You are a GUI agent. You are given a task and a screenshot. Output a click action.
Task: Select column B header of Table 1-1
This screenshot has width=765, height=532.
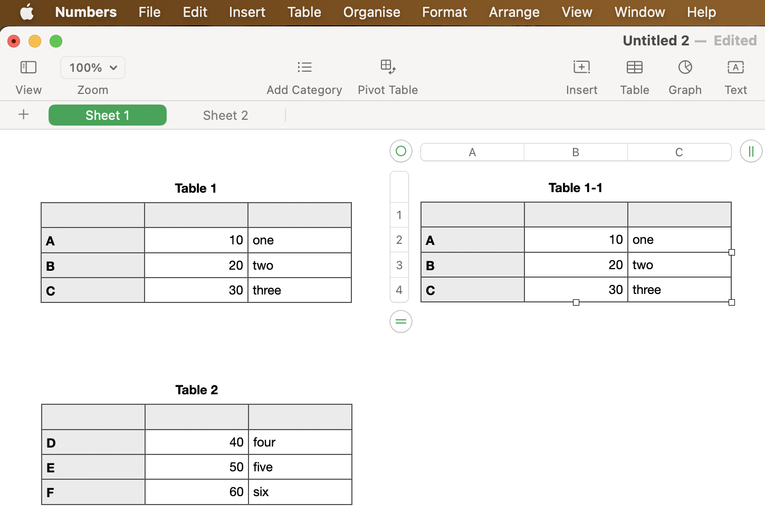575,152
